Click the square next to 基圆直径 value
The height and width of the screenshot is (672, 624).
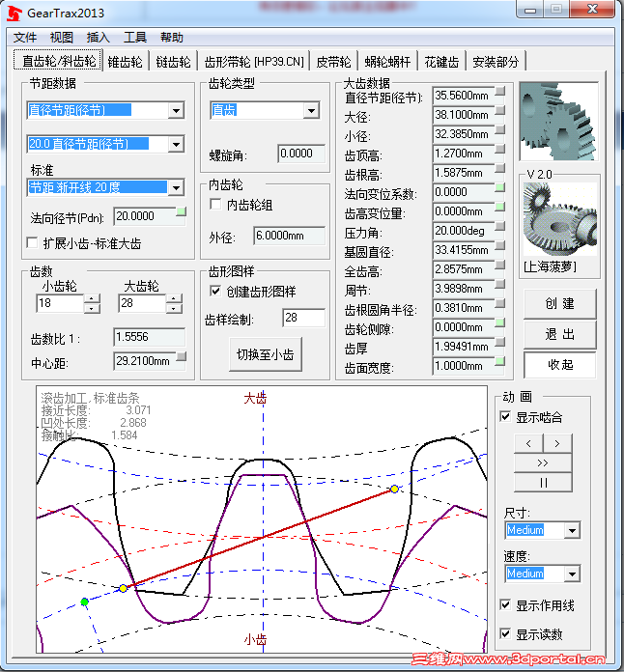tap(499, 245)
